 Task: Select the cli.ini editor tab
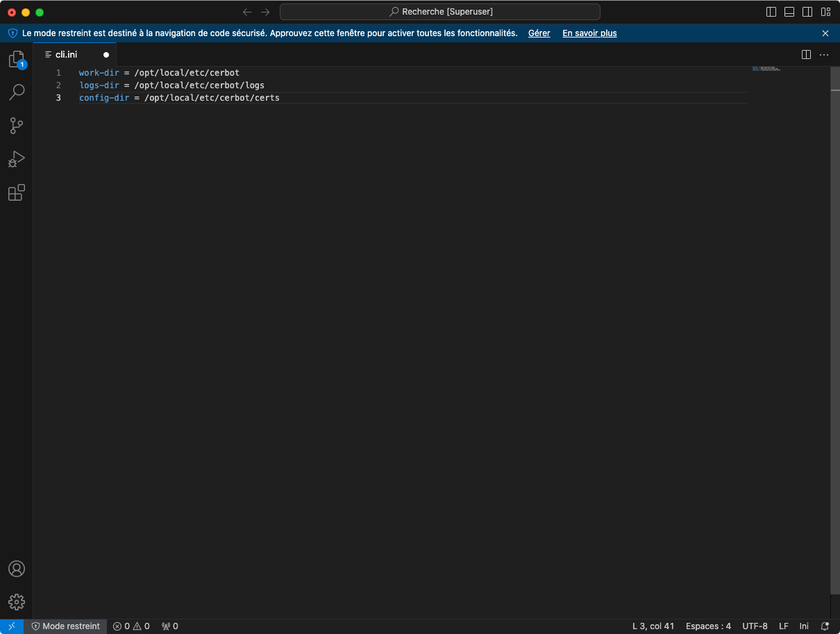[67, 54]
